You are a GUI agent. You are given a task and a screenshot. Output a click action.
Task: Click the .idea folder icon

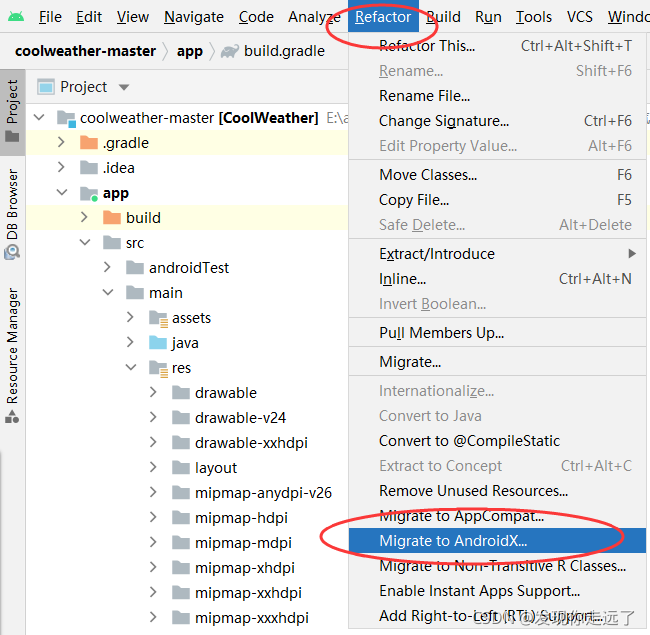[89, 168]
